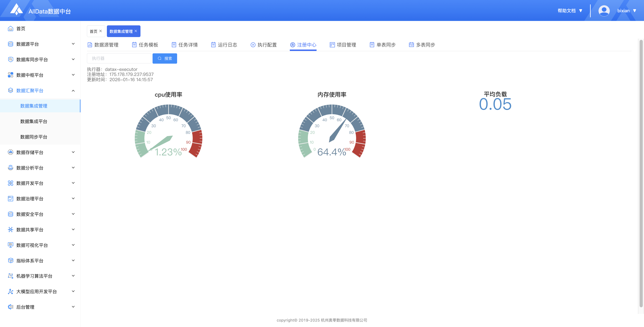Viewport: 644px width, 327px height.
Task: Click the 数据中枢平台 sidebar icon
Action: (x=10, y=75)
